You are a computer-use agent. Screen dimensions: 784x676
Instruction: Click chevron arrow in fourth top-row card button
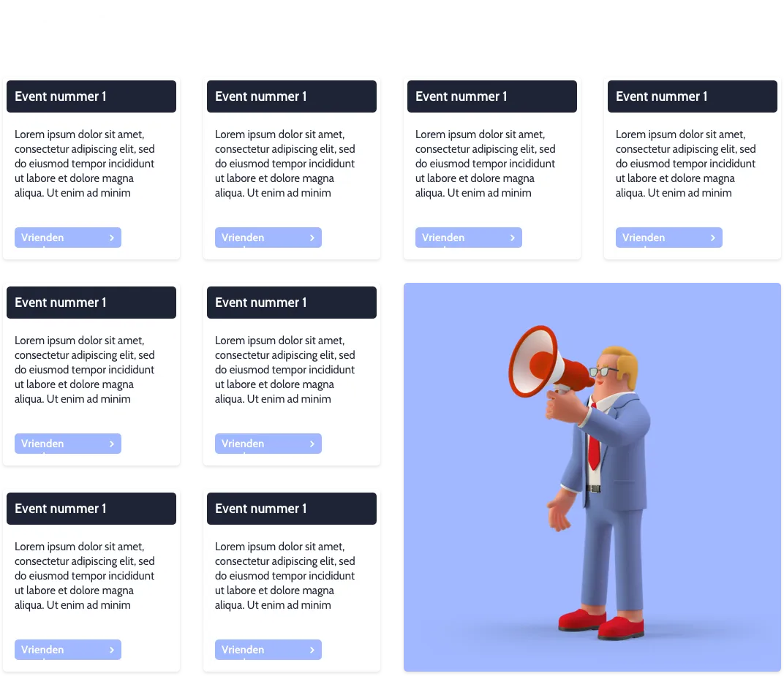coord(713,238)
